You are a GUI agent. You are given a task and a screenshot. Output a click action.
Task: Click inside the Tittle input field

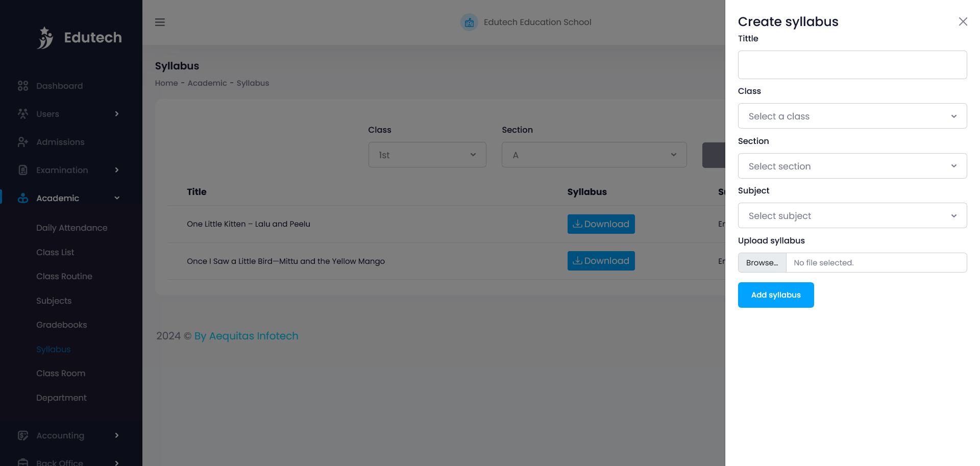tap(852, 65)
